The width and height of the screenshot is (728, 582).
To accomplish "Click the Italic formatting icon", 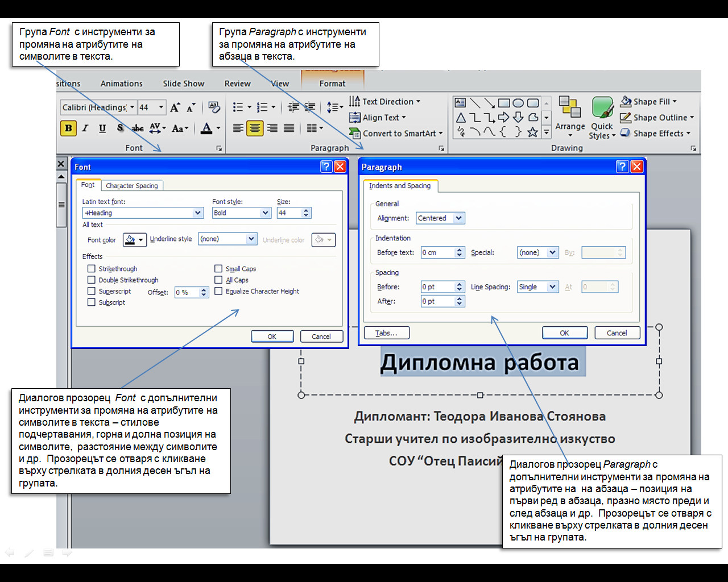I will point(85,128).
